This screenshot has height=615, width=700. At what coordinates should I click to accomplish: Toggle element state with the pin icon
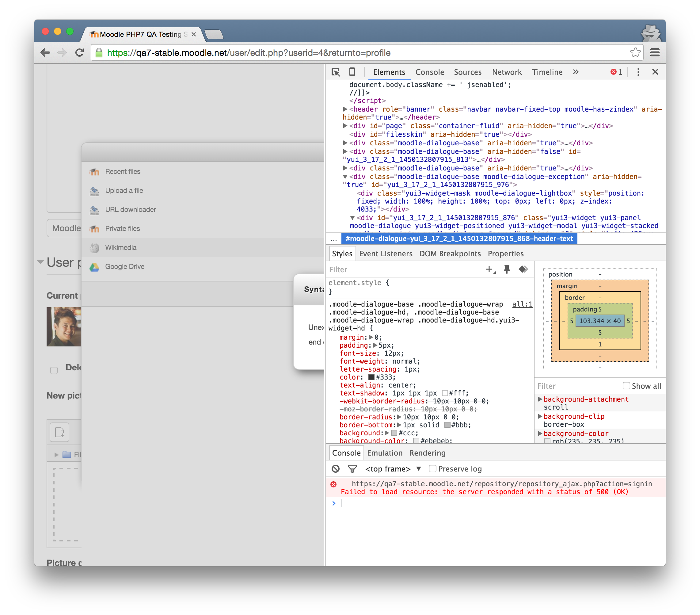[x=507, y=269]
